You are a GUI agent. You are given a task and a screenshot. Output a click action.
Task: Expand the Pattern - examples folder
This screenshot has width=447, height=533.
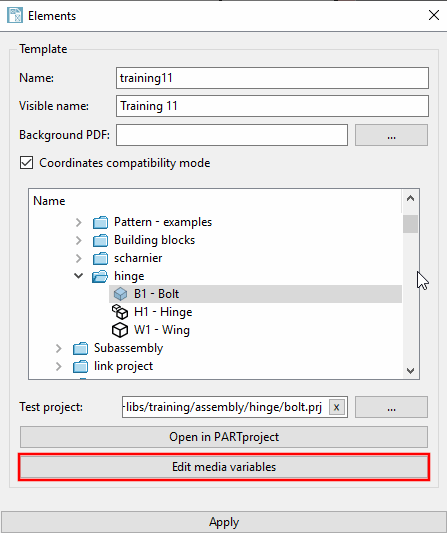click(x=79, y=222)
